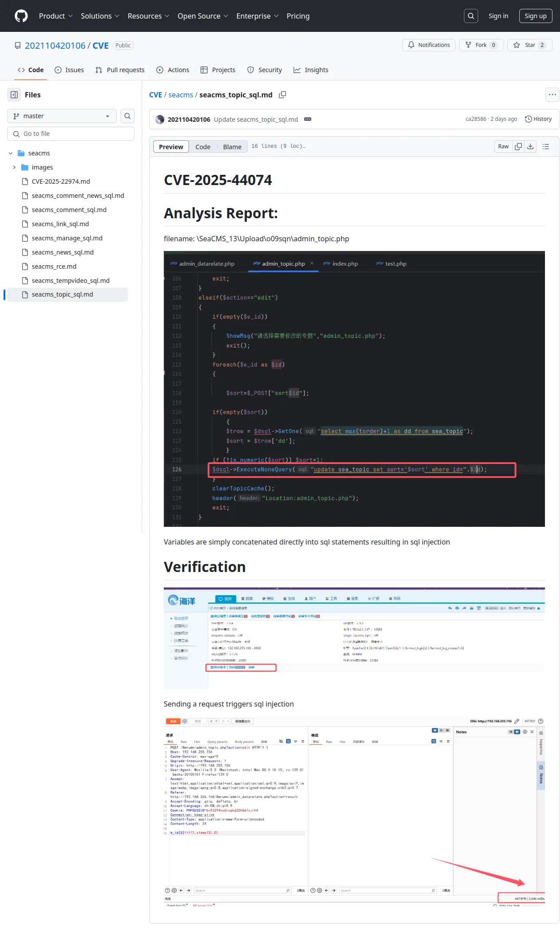This screenshot has width=560, height=931.
Task: Open seacms_news_sql.md file
Action: point(62,252)
